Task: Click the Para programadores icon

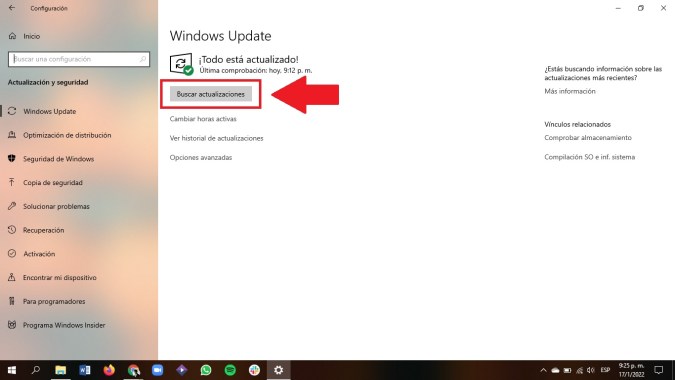Action: 12,301
